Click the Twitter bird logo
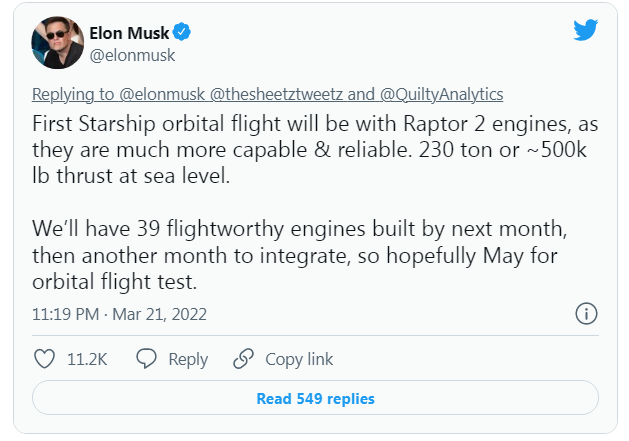The width and height of the screenshot is (629, 441). (x=585, y=31)
